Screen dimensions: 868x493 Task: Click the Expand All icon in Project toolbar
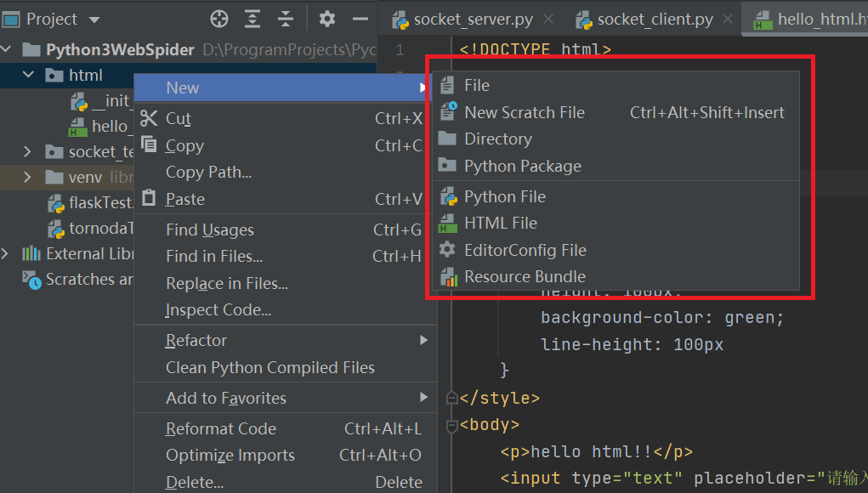pyautogui.click(x=252, y=19)
